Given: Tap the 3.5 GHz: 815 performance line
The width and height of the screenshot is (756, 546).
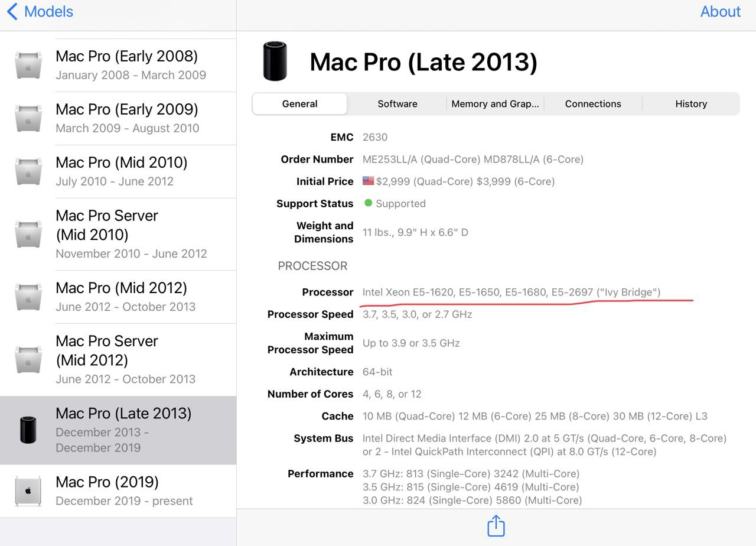Looking at the screenshot, I should (x=471, y=487).
